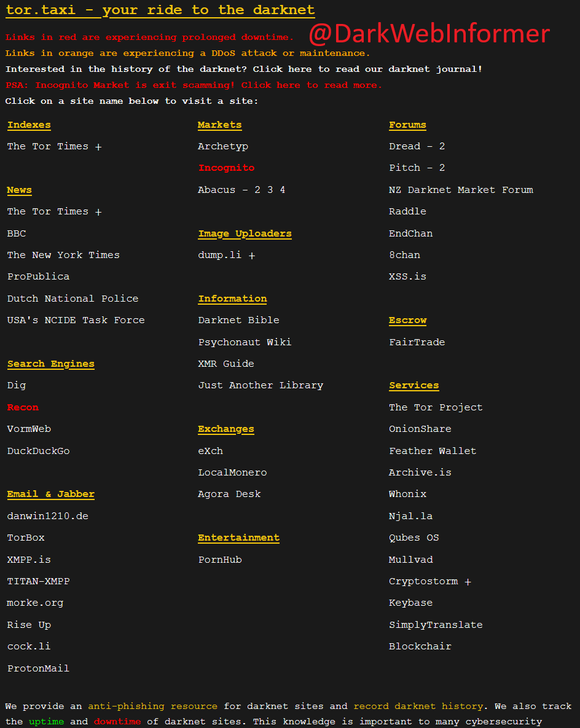The width and height of the screenshot is (580, 728).
Task: Open the Archetyp market link
Action: (223, 146)
